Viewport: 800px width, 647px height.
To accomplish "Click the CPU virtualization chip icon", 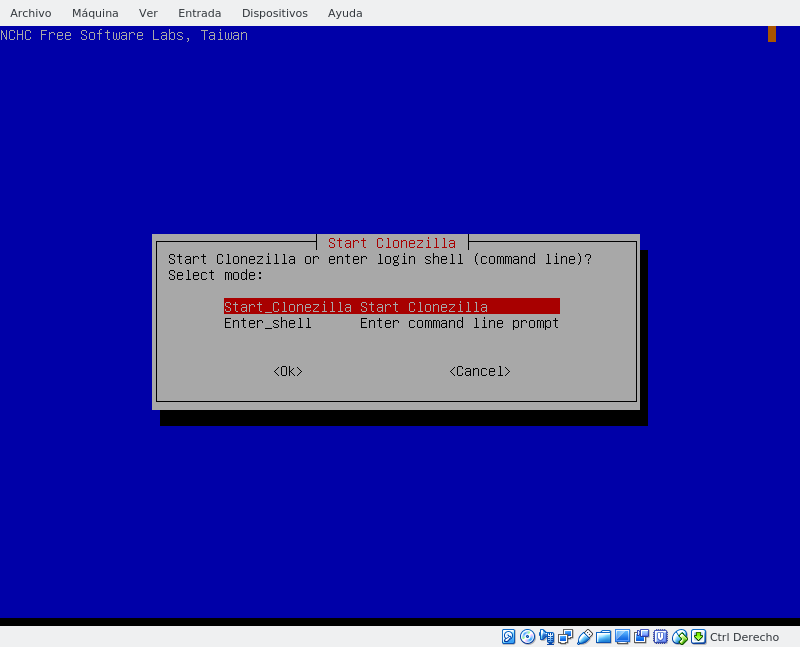I will [x=661, y=636].
